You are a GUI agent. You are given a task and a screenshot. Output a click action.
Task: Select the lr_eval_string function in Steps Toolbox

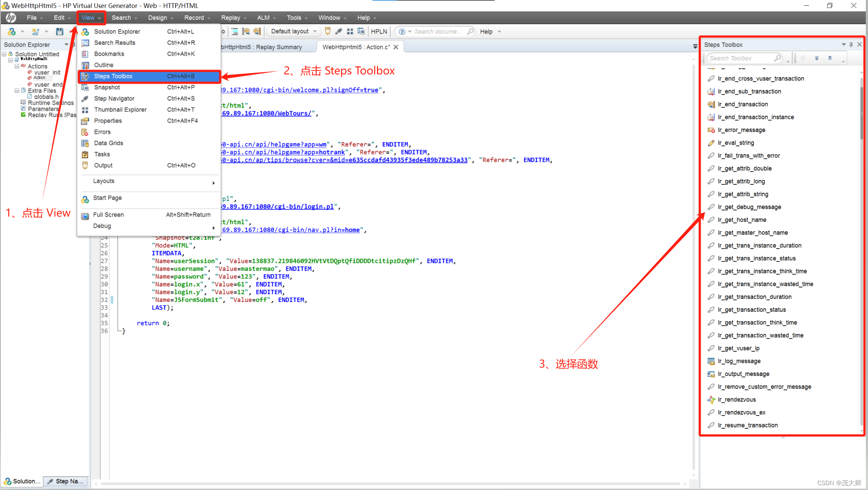[735, 143]
